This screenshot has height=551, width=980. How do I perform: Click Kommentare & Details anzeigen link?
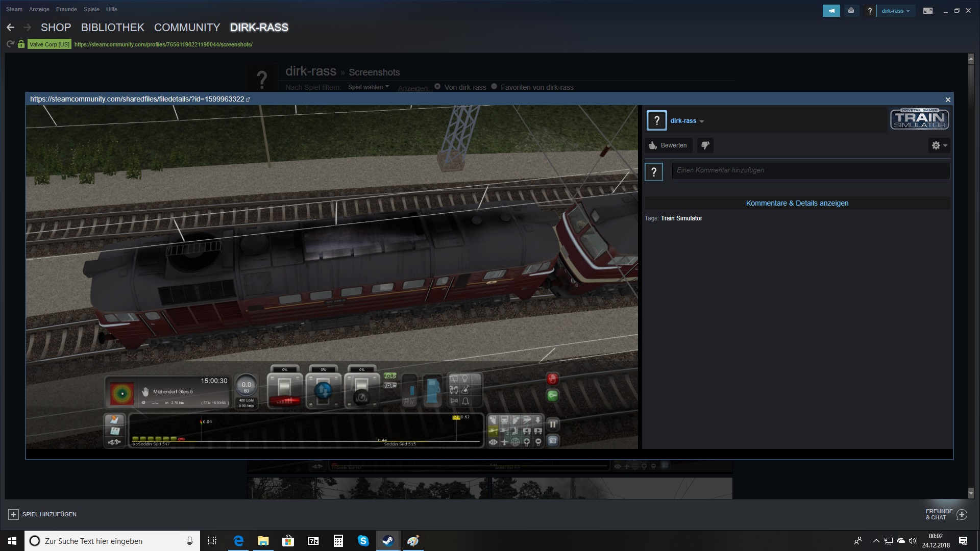[797, 203]
